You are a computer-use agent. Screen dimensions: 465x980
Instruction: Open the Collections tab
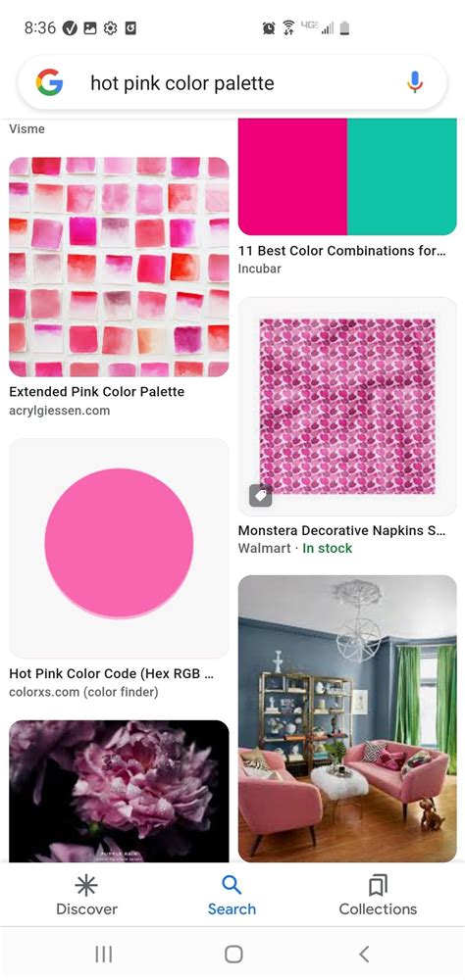pyautogui.click(x=378, y=896)
